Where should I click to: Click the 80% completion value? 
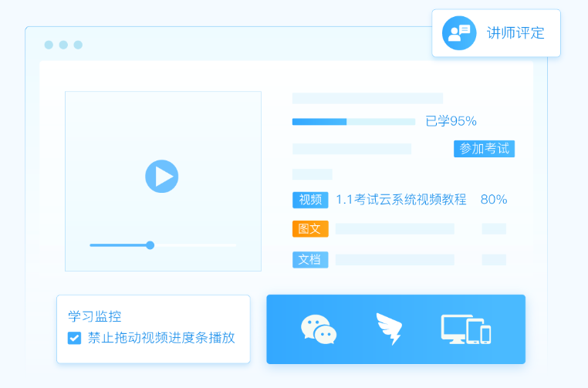point(494,200)
